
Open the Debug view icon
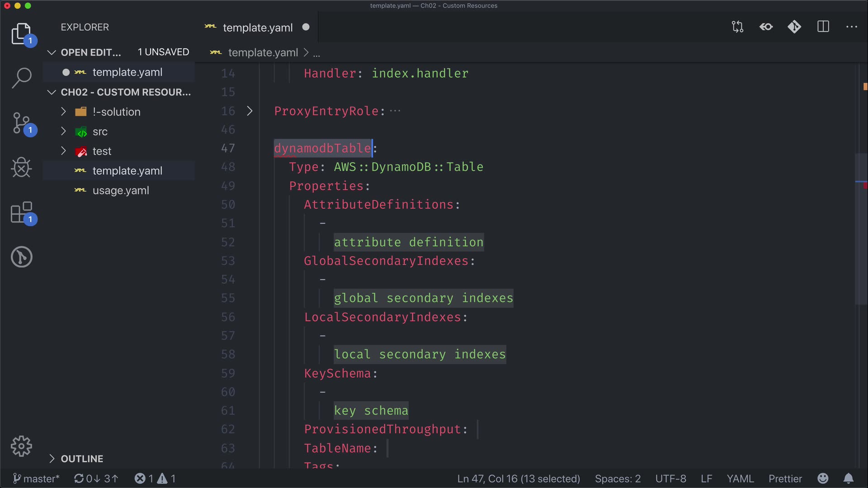(x=21, y=168)
